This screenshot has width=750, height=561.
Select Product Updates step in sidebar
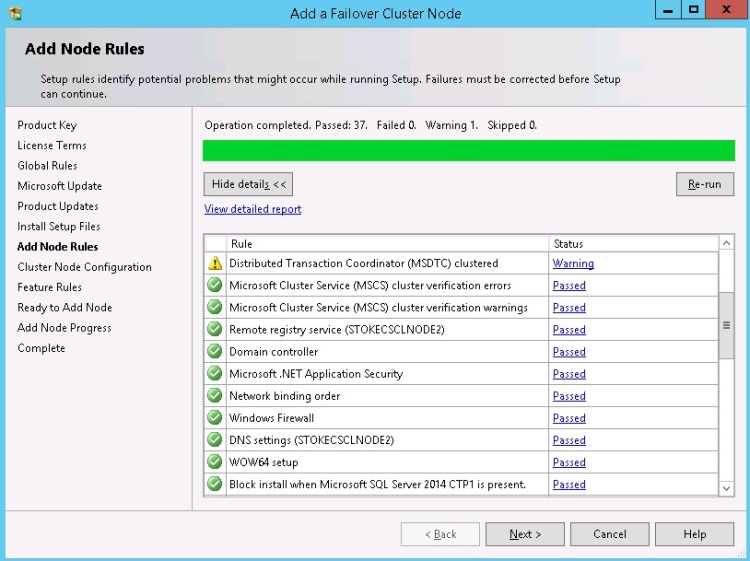[x=58, y=206]
